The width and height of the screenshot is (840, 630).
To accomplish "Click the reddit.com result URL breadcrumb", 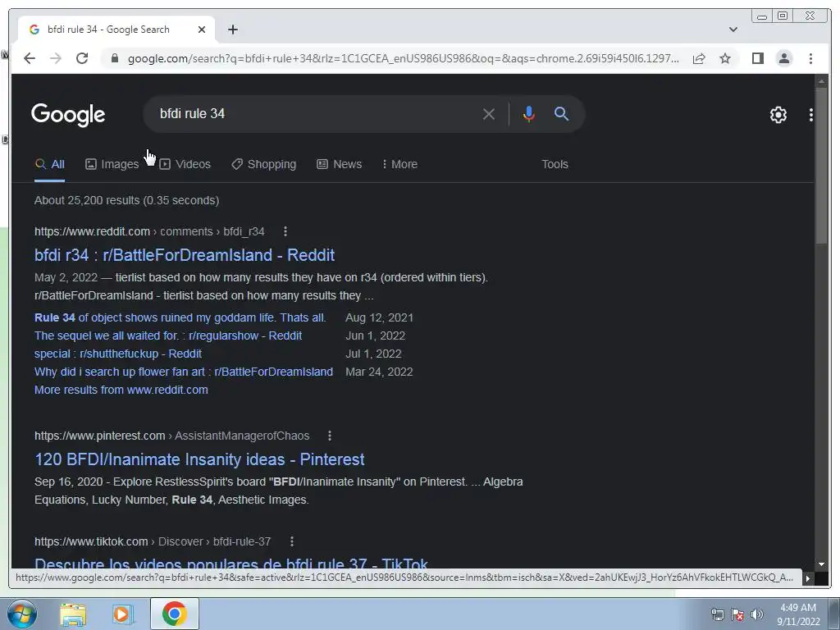I will tap(149, 231).
